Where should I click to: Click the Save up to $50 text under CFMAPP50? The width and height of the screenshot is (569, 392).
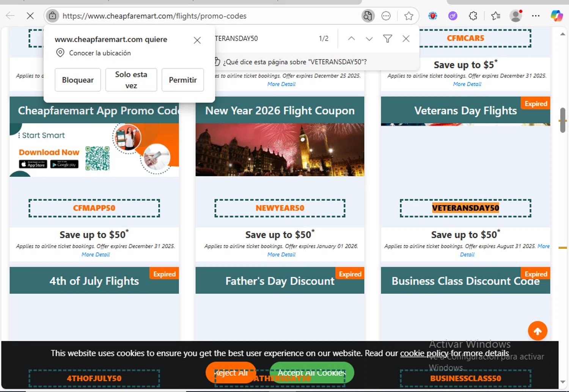pos(94,235)
